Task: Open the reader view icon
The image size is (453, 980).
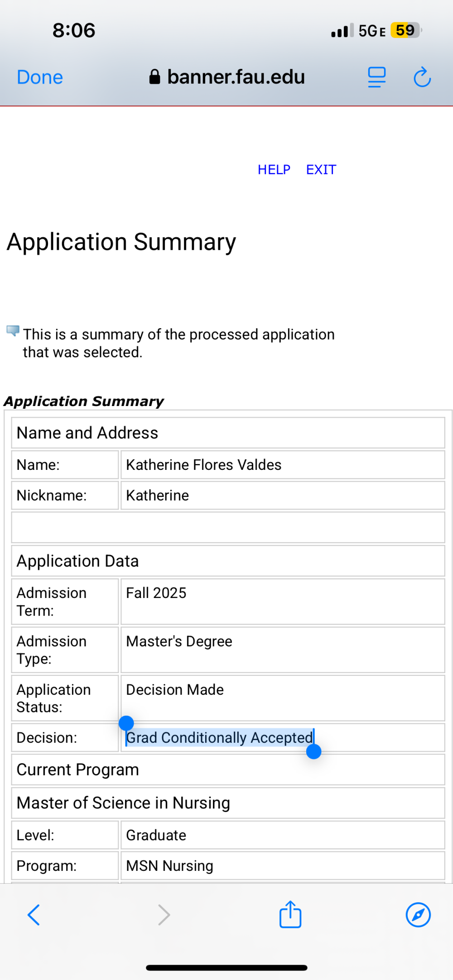Action: [x=376, y=77]
